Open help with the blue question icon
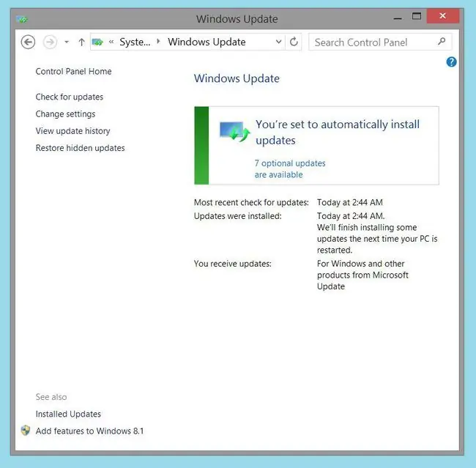The width and height of the screenshot is (476, 468). [x=451, y=62]
